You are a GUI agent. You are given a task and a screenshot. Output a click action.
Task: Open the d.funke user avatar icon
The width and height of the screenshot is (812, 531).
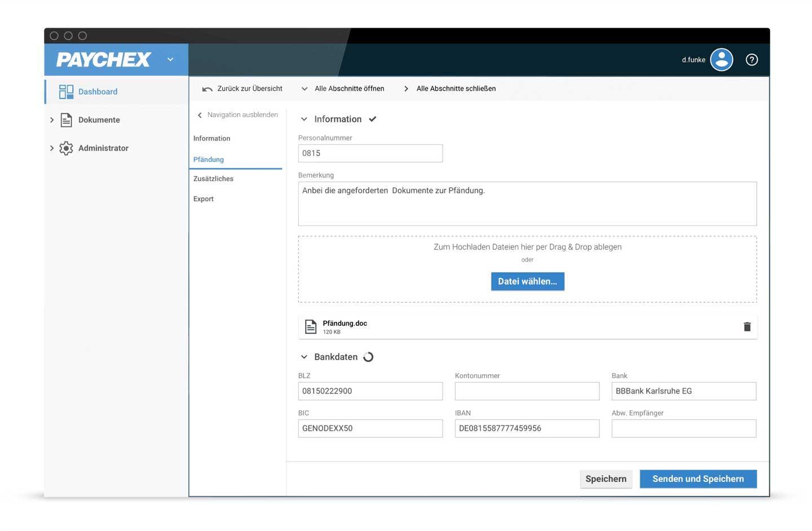click(x=721, y=60)
